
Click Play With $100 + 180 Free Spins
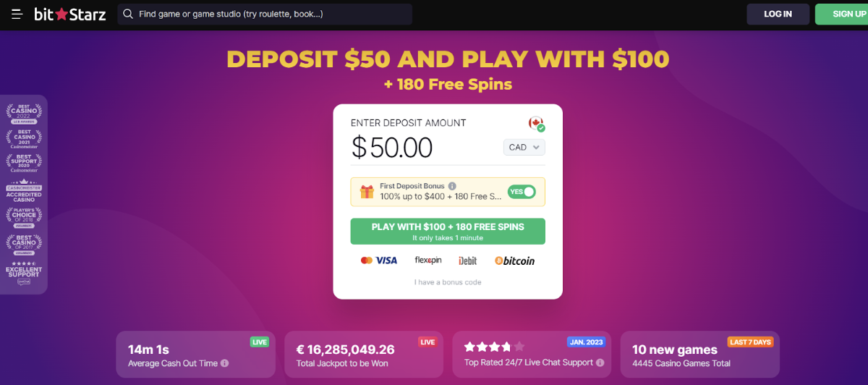pyautogui.click(x=448, y=232)
